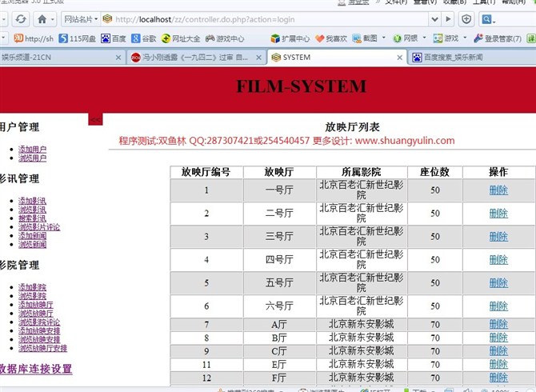This screenshot has width=536, height=392.
Task: Open the 游戏中心 bookmark
Action: [x=225, y=38]
